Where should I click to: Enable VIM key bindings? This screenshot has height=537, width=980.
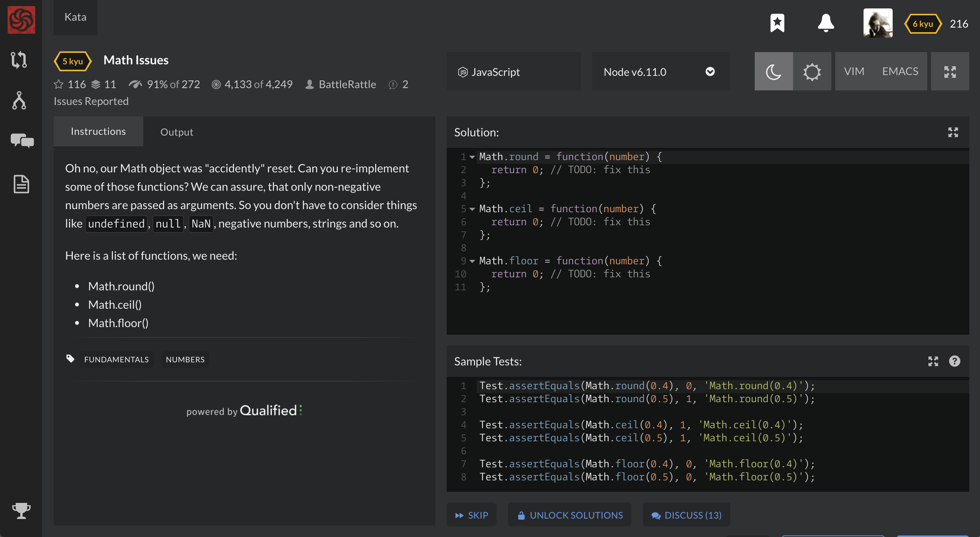tap(854, 72)
